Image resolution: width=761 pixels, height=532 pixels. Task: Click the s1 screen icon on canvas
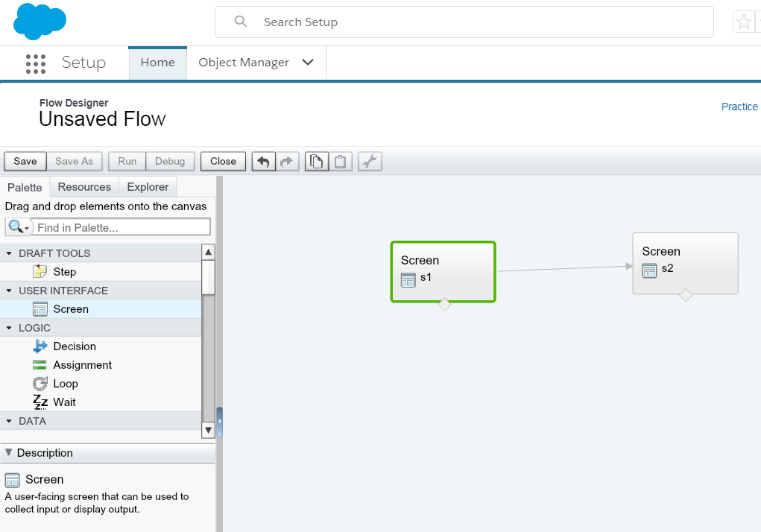click(x=408, y=280)
